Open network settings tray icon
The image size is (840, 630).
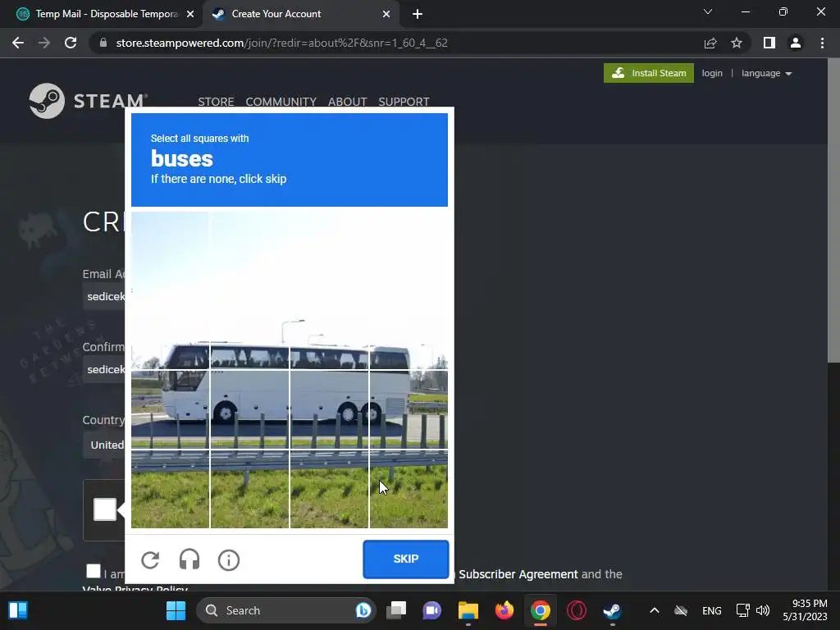743,610
